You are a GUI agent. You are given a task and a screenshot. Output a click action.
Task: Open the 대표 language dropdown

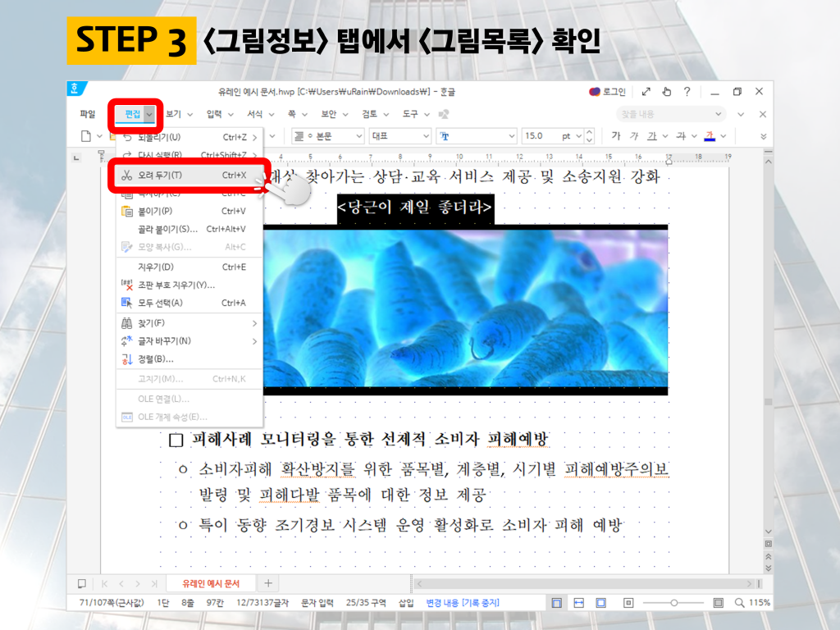pos(400,136)
